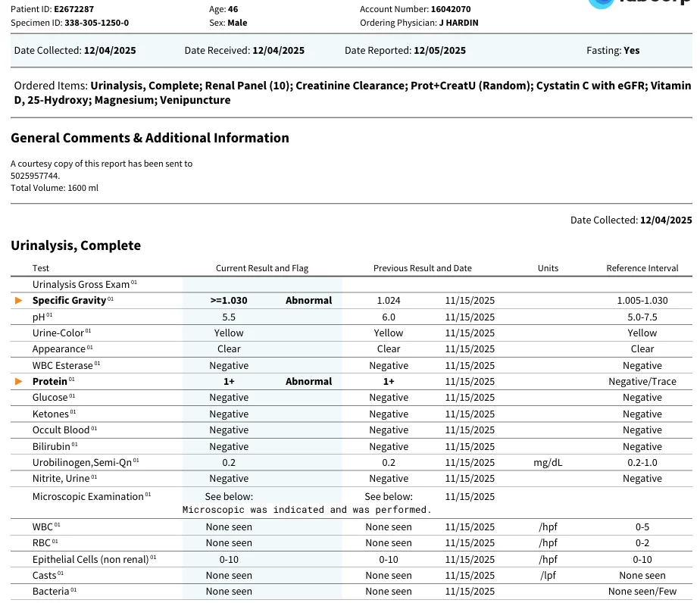Image resolution: width=700 pixels, height=603 pixels.
Task: Click Date Reported value 12/05/2025
Action: tap(439, 51)
